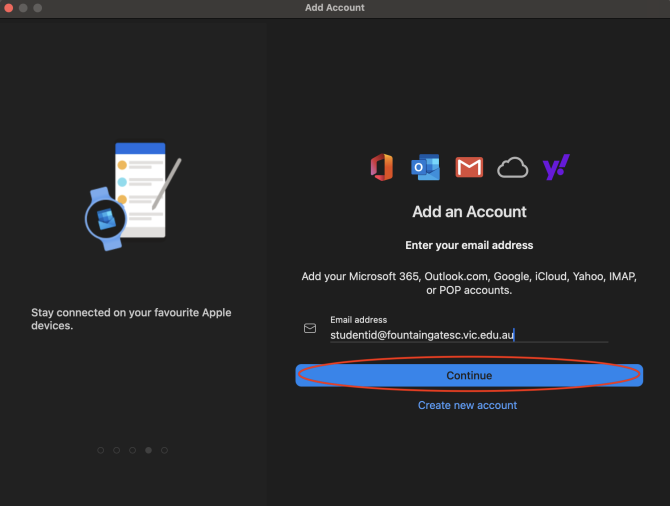Image resolution: width=670 pixels, height=506 pixels.
Task: Focus the Email address input field
Action: (469, 335)
